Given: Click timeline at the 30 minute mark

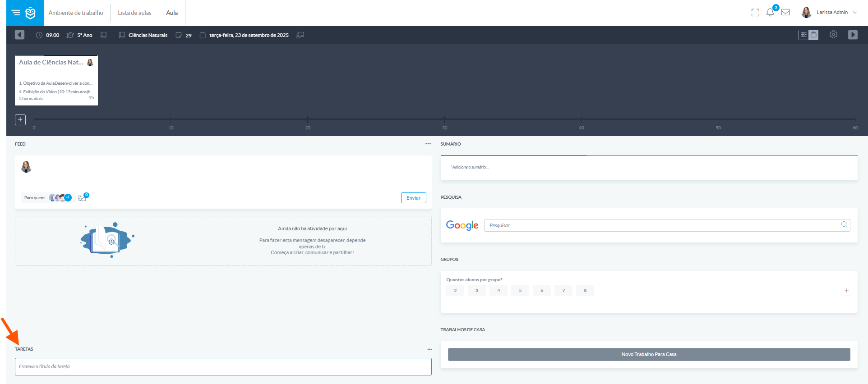Looking at the screenshot, I should coord(444,119).
